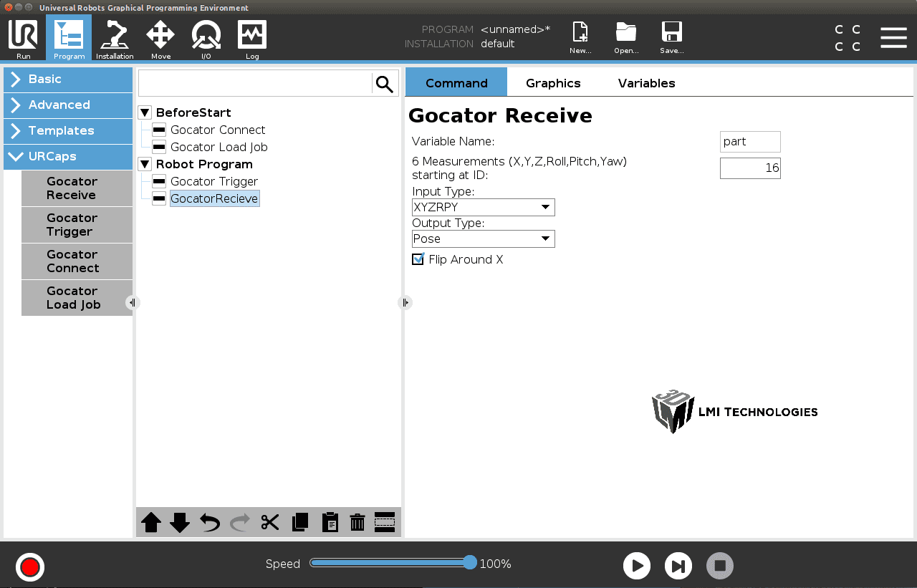Select Gocator Connect in program tree
The height and width of the screenshot is (588, 917).
tap(218, 130)
